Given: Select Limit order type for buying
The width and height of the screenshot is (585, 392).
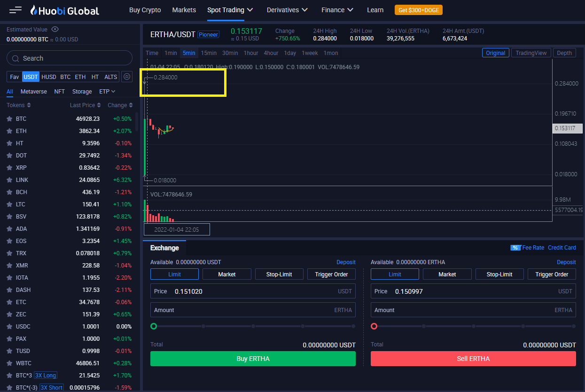Looking at the screenshot, I should pyautogui.click(x=174, y=274).
